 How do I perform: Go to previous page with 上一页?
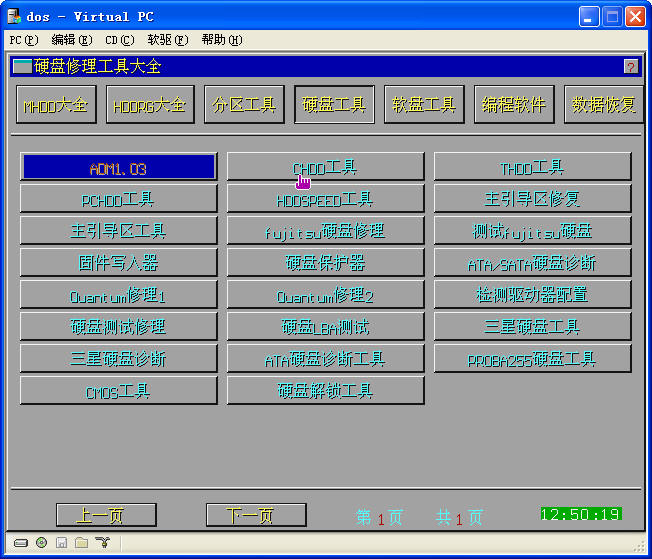click(106, 515)
